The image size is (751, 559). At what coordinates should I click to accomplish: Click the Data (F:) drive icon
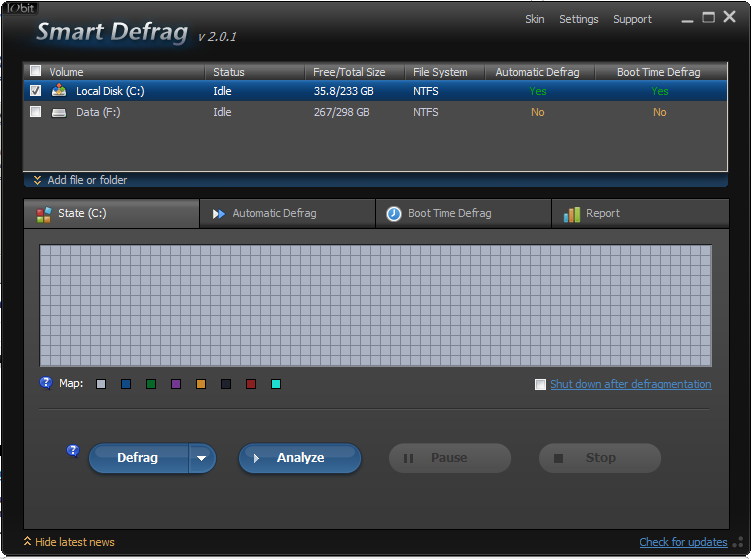coord(59,113)
